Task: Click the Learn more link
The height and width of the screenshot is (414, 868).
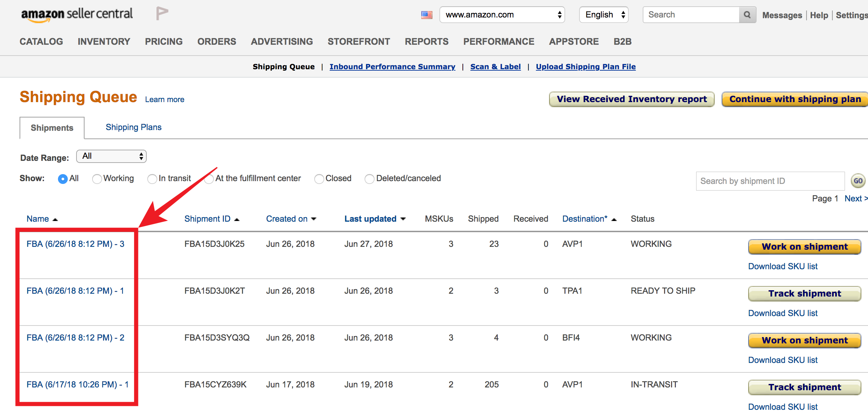Action: pyautogui.click(x=165, y=100)
